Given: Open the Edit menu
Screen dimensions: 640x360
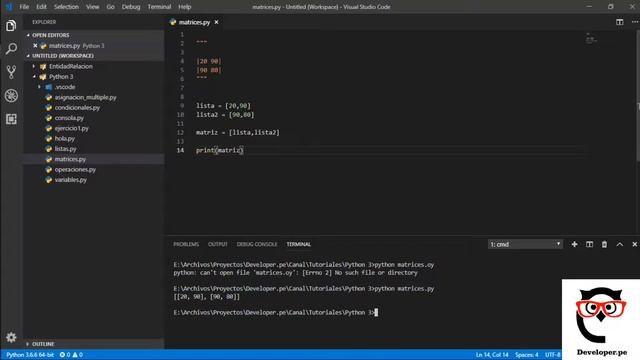Looking at the screenshot, I should click(x=41, y=7).
